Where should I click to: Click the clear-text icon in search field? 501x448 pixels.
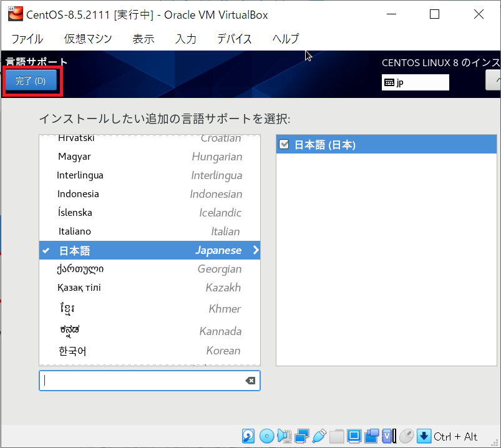pos(250,381)
